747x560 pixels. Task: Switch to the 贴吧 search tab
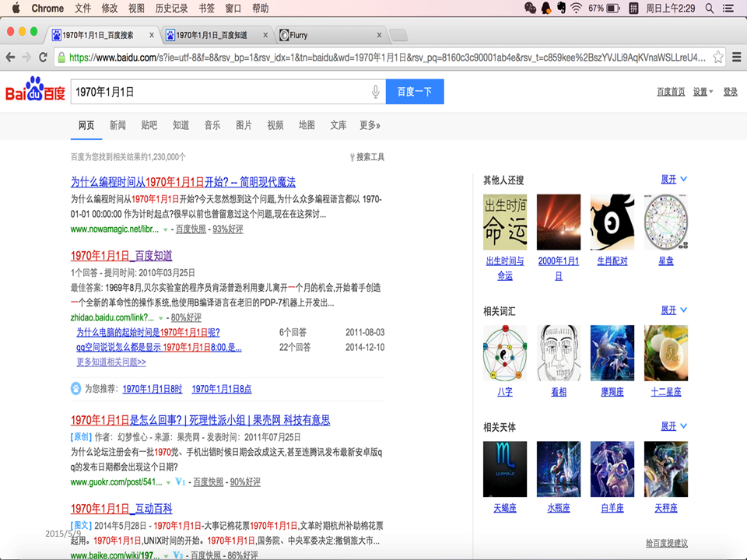pyautogui.click(x=149, y=125)
